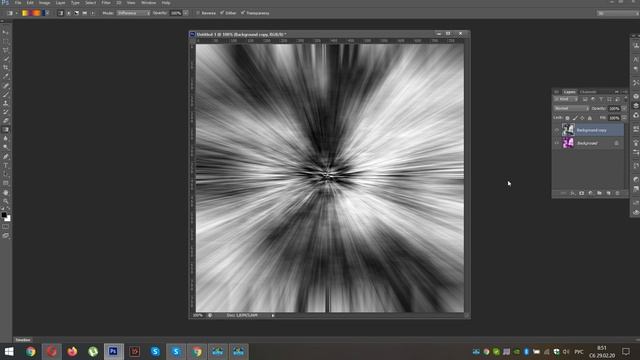The height and width of the screenshot is (360, 640).
Task: Lock all padlock icon
Action: pyautogui.click(x=590, y=118)
